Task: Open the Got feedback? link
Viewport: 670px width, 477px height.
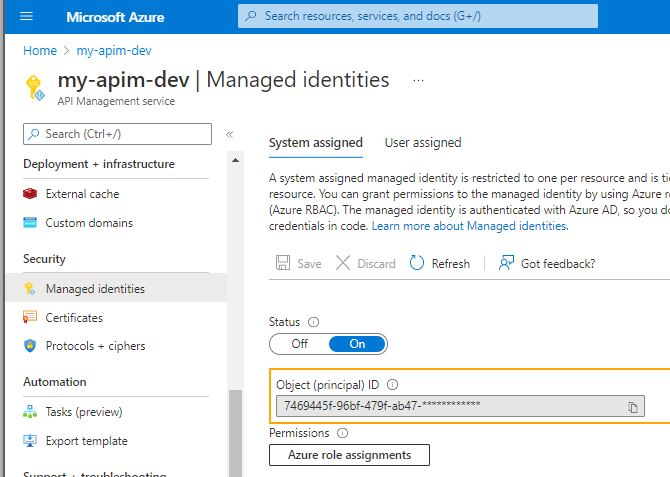Action: coord(558,264)
